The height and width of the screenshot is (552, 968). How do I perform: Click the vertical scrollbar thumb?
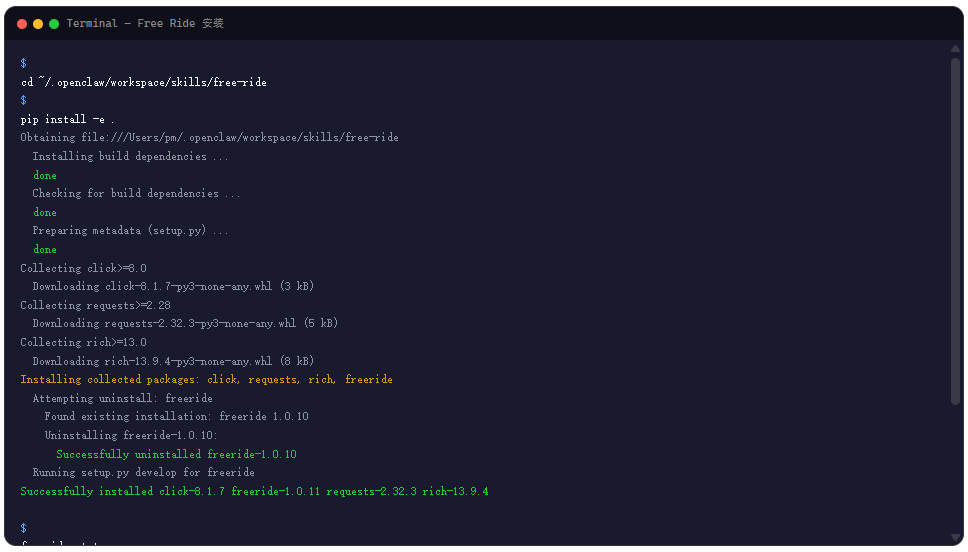(956, 231)
